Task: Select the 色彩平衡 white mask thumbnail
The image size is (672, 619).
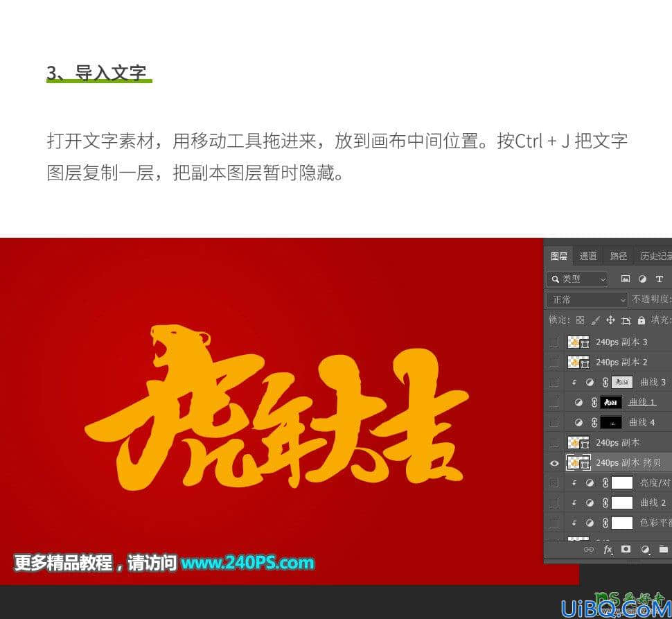Action: [x=622, y=523]
